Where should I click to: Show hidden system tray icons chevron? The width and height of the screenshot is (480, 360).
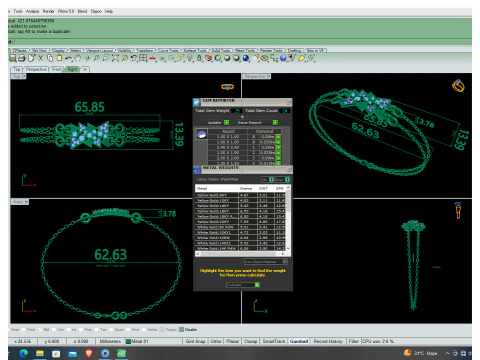coord(447,353)
